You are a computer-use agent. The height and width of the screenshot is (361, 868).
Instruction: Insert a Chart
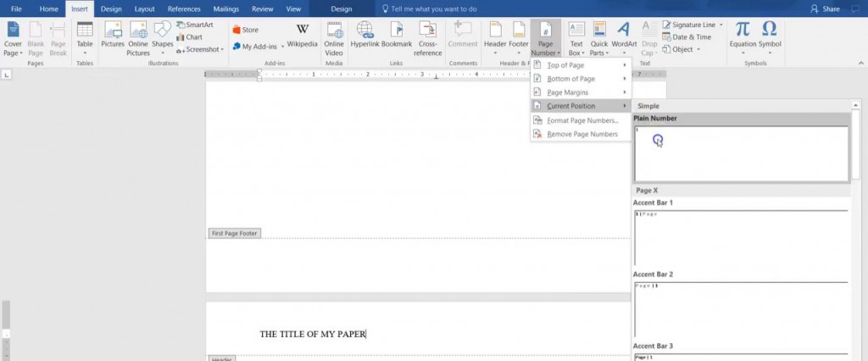pyautogui.click(x=189, y=37)
